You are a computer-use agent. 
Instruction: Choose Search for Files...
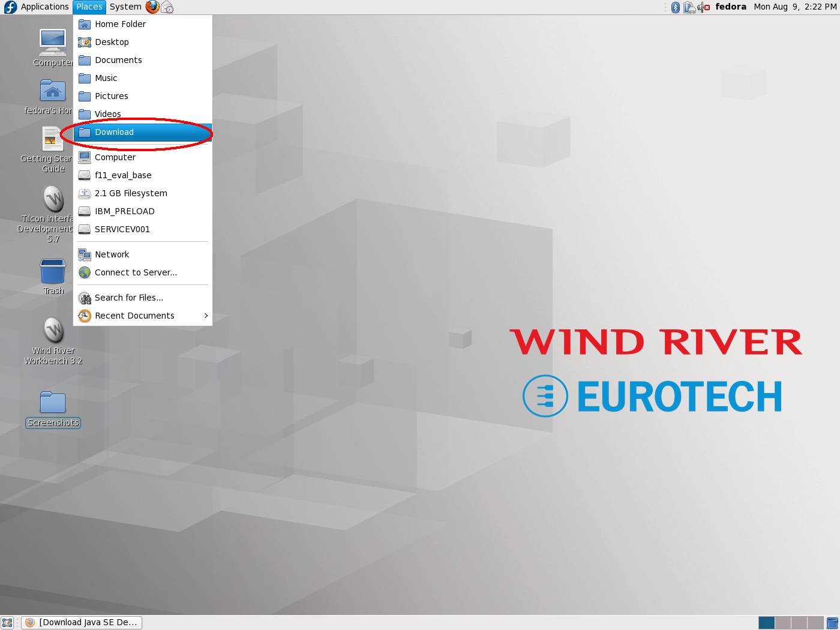click(143, 298)
